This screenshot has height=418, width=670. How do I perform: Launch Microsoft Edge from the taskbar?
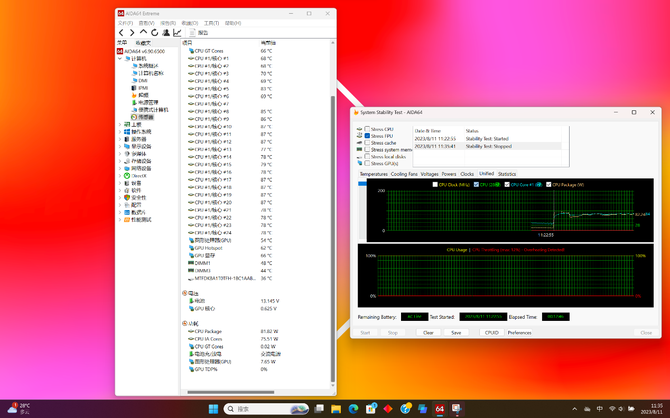click(353, 409)
